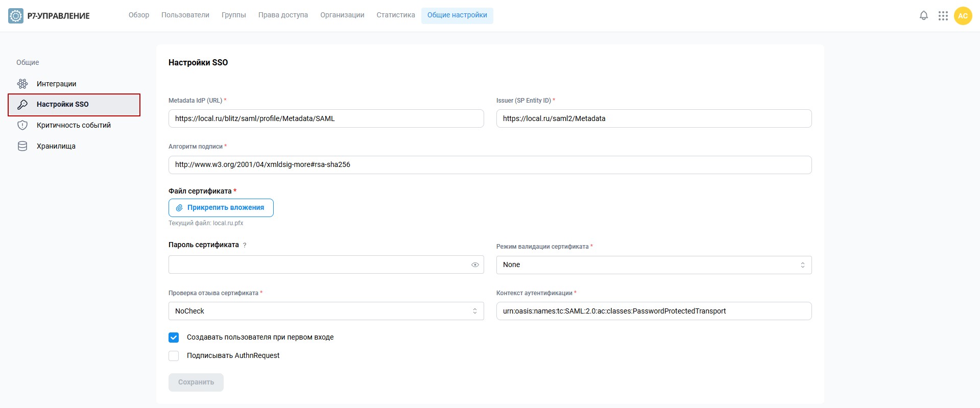This screenshot has height=408, width=980.
Task: Click the key icon for Настройки SSO
Action: point(22,105)
